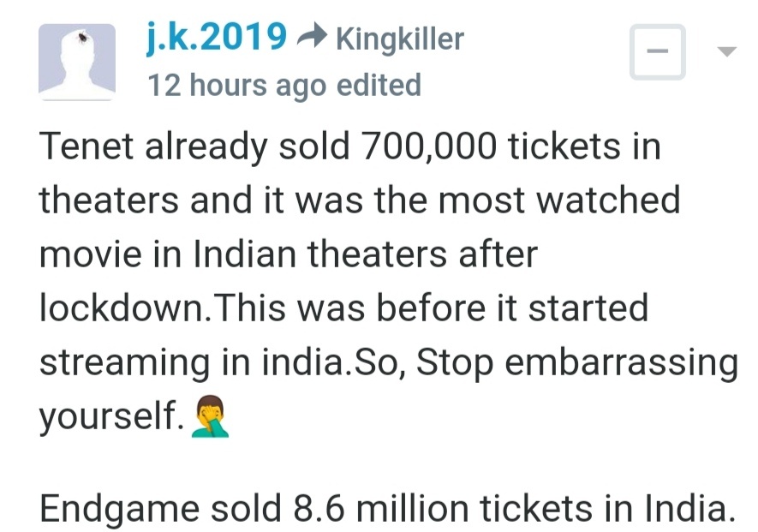Screen dimensions: 758x532
Task: Collapse this comment with the minus button
Action: [x=658, y=51]
